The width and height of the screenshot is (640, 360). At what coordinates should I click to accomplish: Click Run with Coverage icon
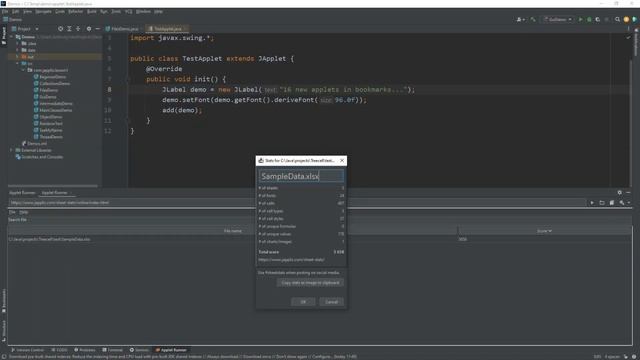click(598, 19)
